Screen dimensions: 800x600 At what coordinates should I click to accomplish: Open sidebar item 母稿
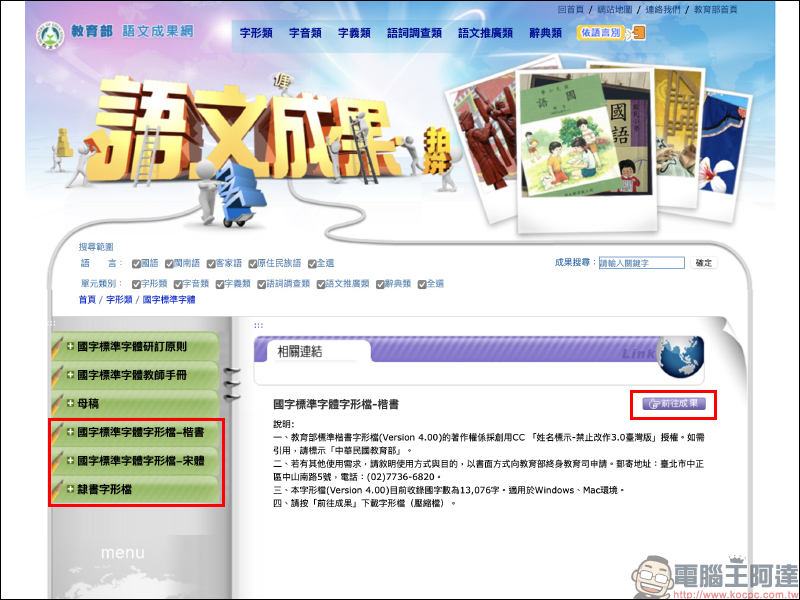click(136, 404)
